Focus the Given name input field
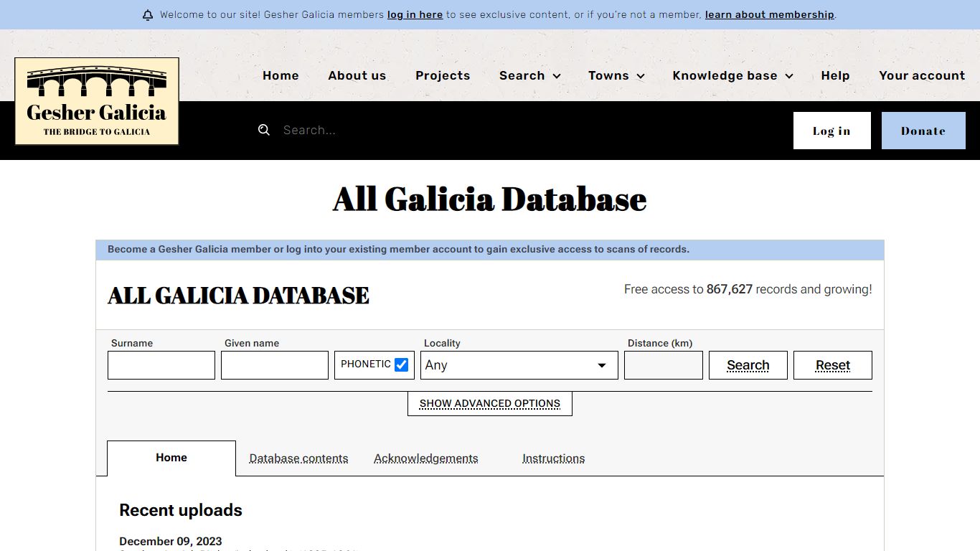This screenshot has width=980, height=551. [x=275, y=365]
